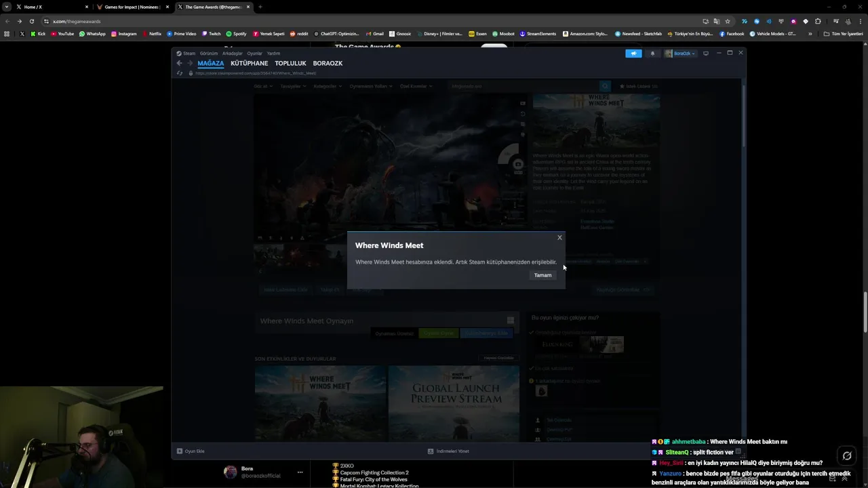The height and width of the screenshot is (488, 868).
Task: Reload the Steam store page
Action: 180,73
